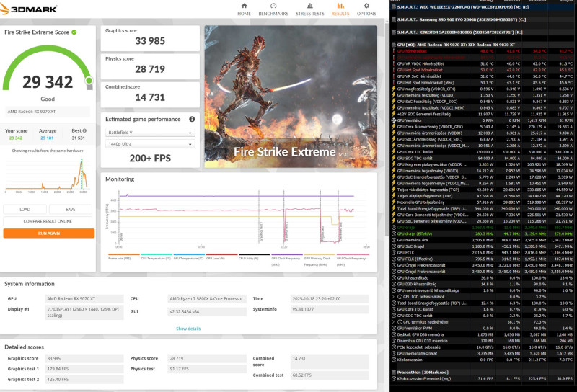Click bolt icon of Teljes videókártya fogyasztás (TGP)
The image size is (577, 392).
[393, 190]
